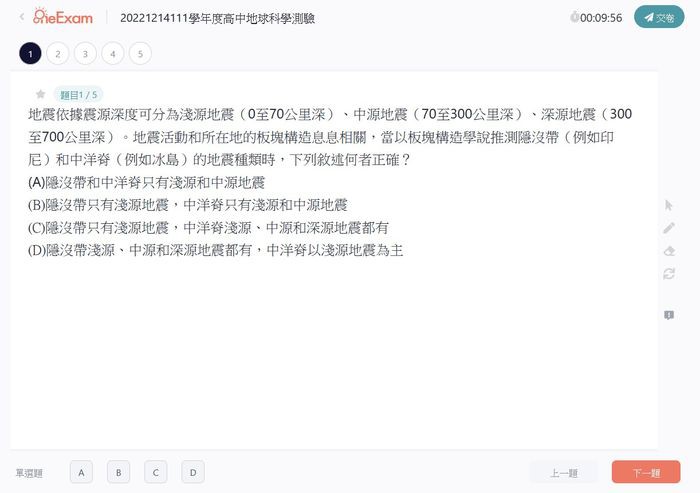Choose answer option B
The width and height of the screenshot is (700, 493).
(x=118, y=472)
